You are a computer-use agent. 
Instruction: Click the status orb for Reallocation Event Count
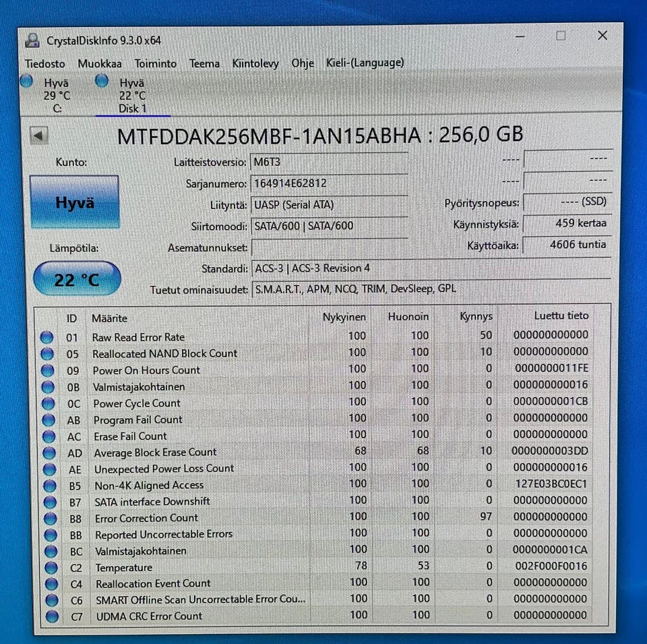click(52, 584)
